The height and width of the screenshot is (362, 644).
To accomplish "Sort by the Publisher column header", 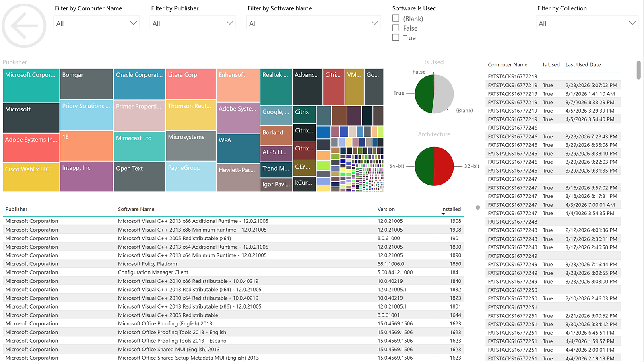I will 17,209.
